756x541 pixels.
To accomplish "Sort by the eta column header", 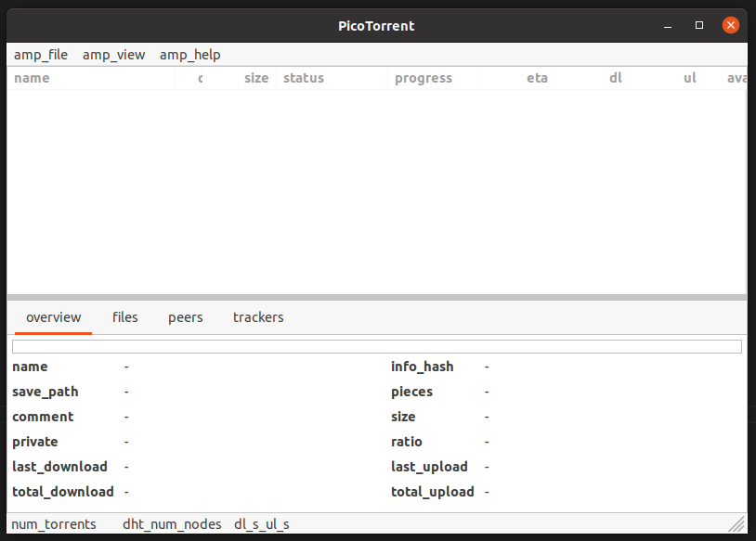I will pos(518,78).
